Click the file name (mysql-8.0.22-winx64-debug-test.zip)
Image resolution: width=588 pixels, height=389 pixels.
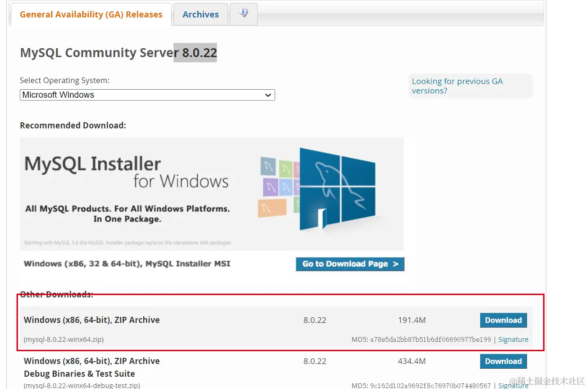(x=82, y=385)
